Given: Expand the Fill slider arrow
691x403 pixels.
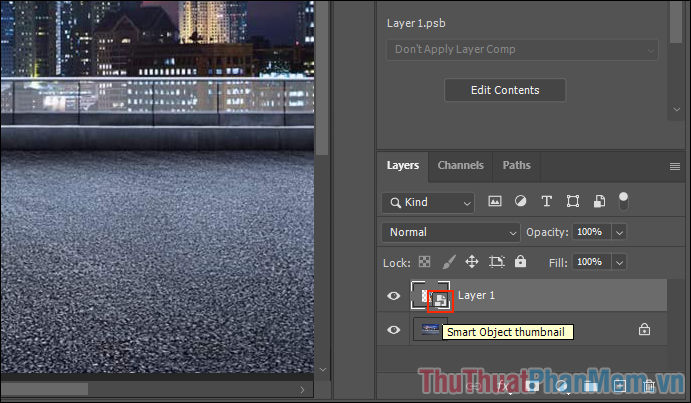Looking at the screenshot, I should click(x=620, y=263).
